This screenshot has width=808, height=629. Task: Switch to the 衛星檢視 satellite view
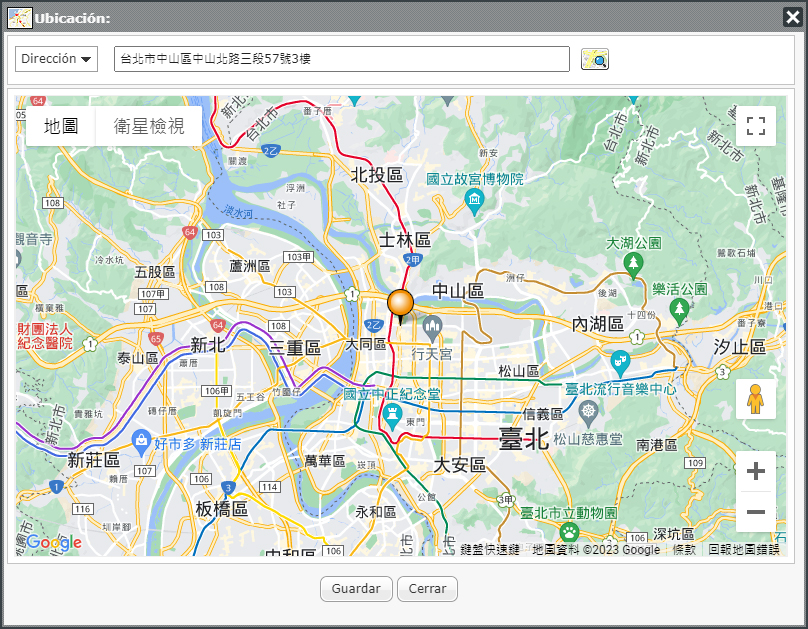(x=149, y=126)
